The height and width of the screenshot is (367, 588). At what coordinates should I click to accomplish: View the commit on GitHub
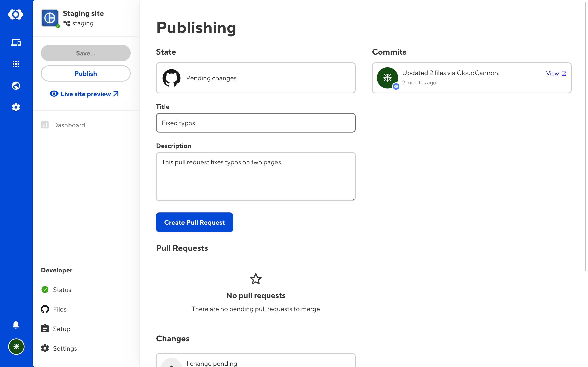pyautogui.click(x=556, y=74)
